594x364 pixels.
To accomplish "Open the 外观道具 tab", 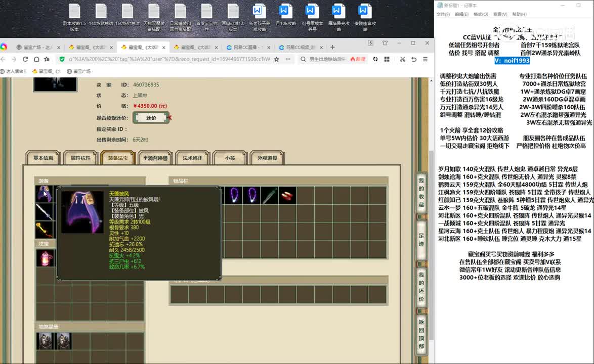I will (x=268, y=158).
